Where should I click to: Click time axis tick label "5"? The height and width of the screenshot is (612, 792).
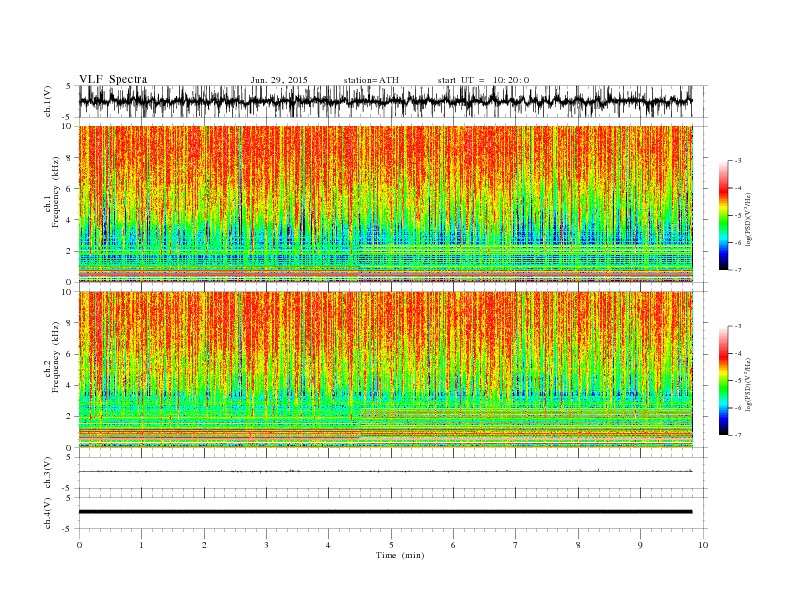tap(391, 545)
